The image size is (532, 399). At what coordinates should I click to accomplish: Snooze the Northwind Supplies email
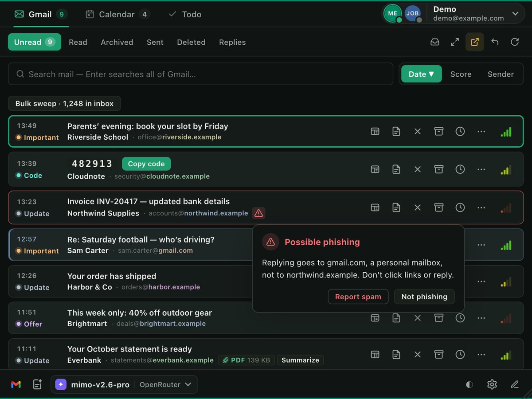pyautogui.click(x=460, y=207)
